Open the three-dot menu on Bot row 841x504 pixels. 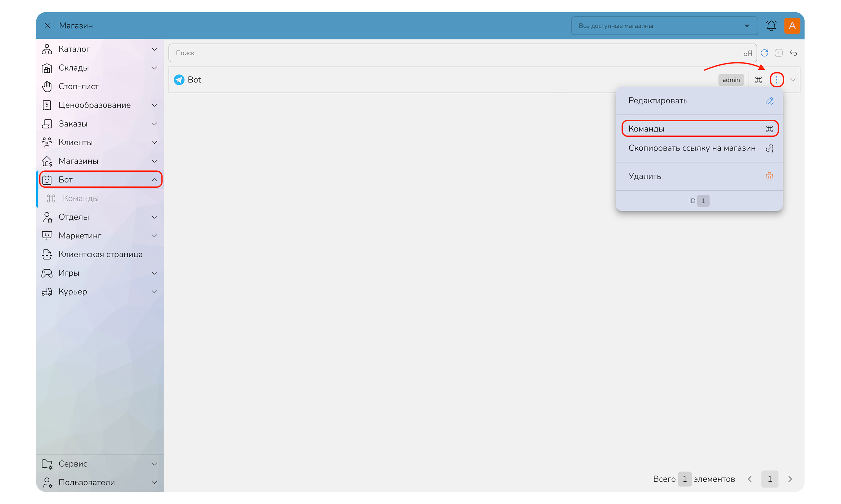pyautogui.click(x=777, y=80)
